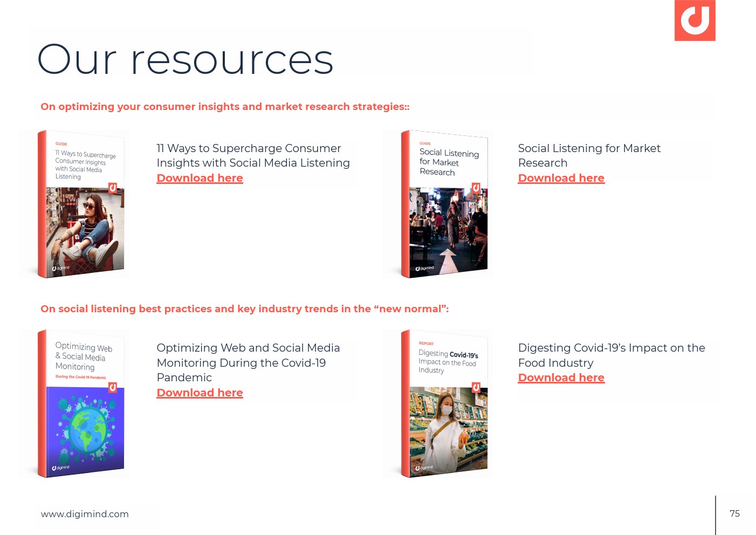Open Download here under Social Listening for Market Research
The image size is (756, 535).
(561, 178)
